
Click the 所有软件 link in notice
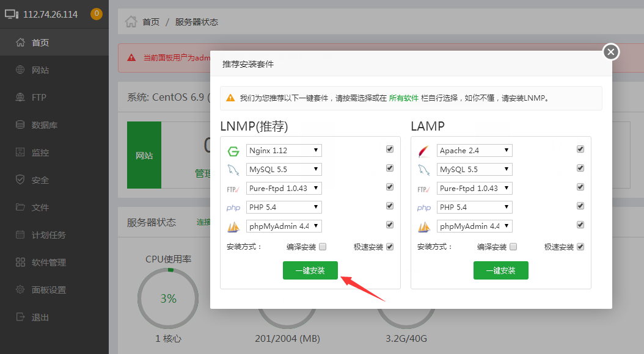403,98
